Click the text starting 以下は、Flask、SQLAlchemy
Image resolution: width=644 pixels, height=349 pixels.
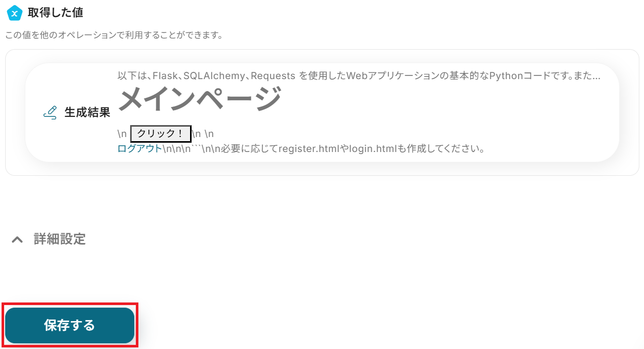click(x=358, y=76)
